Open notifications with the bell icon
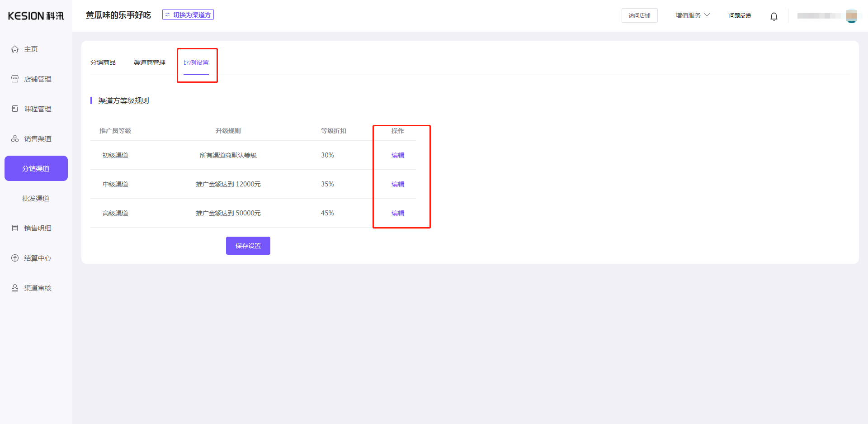 click(774, 16)
